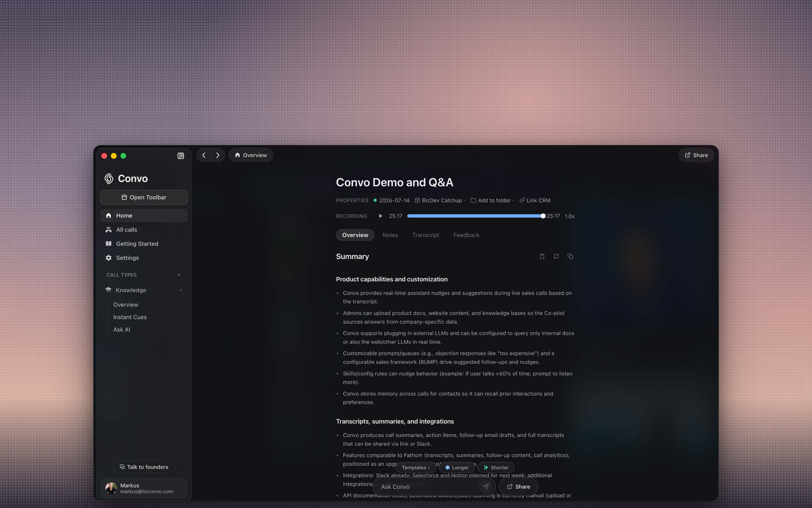The height and width of the screenshot is (508, 812).
Task: Click the 'Convo Demo and Q&A' title
Action: tap(395, 182)
